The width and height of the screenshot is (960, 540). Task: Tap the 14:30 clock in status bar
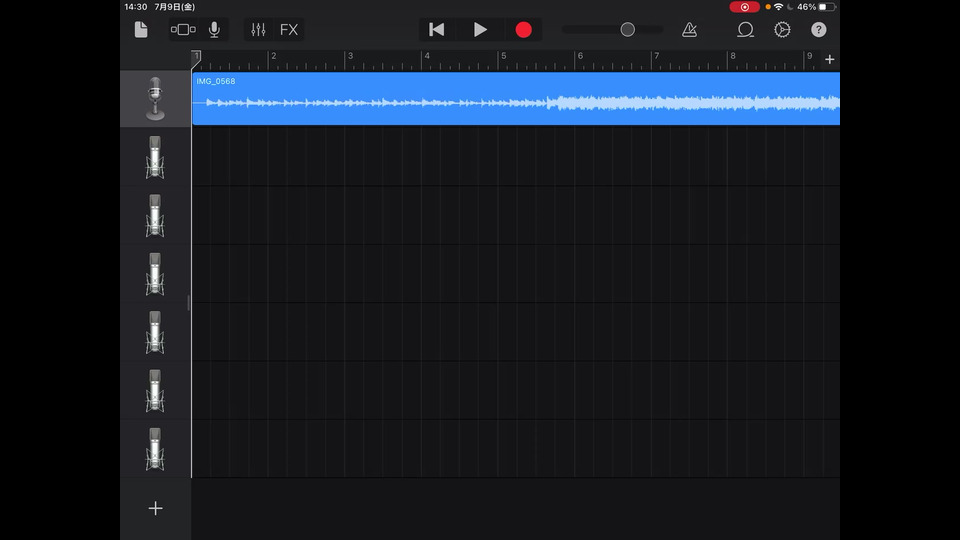[x=136, y=7]
